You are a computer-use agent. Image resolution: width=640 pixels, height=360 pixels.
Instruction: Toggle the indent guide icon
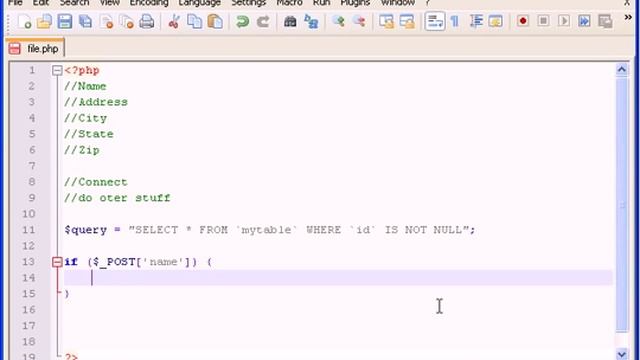coord(476,21)
